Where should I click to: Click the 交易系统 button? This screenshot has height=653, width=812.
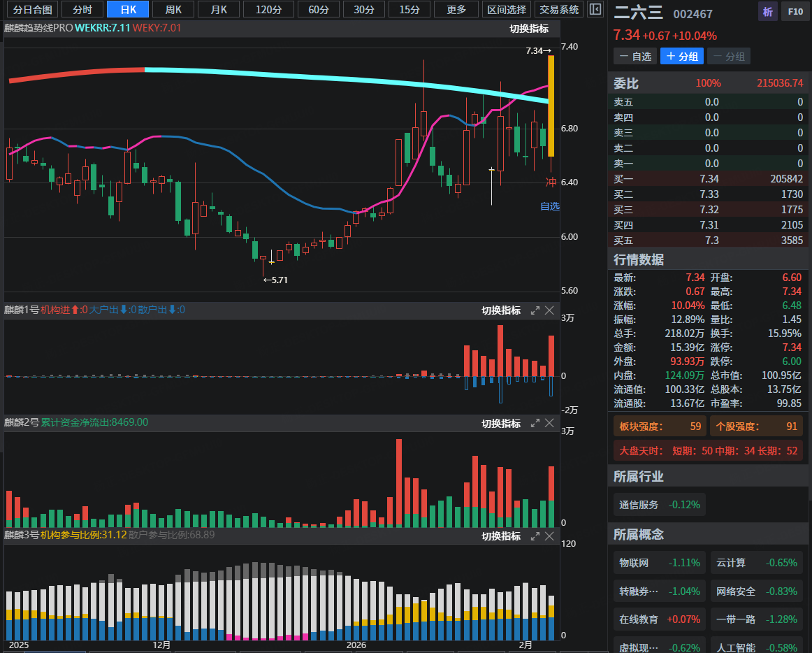pos(559,10)
